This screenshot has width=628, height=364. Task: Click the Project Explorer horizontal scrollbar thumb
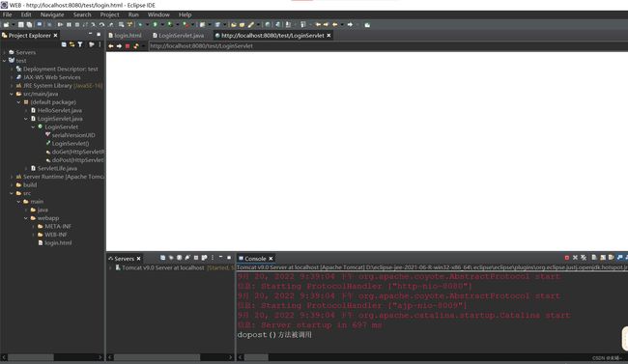point(31,357)
